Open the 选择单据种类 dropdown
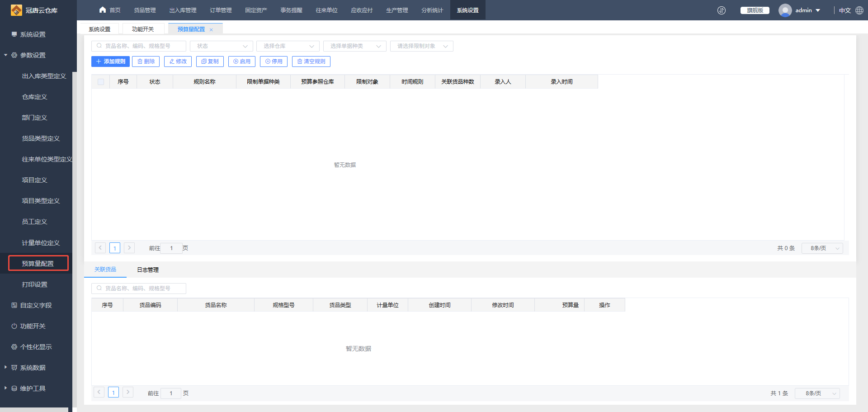Viewport: 868px width, 412px height. (x=355, y=46)
